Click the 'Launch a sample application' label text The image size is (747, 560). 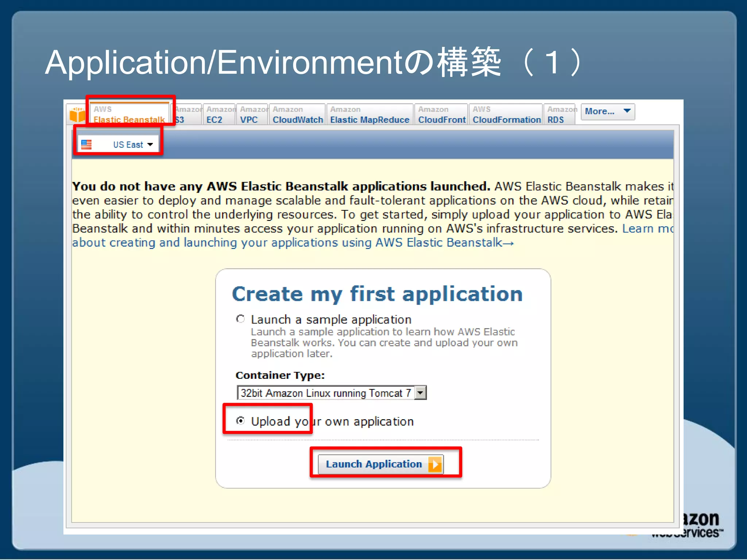point(331,320)
